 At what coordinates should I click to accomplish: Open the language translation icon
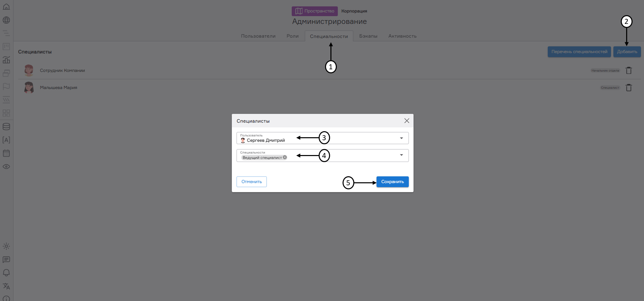pyautogui.click(x=6, y=286)
